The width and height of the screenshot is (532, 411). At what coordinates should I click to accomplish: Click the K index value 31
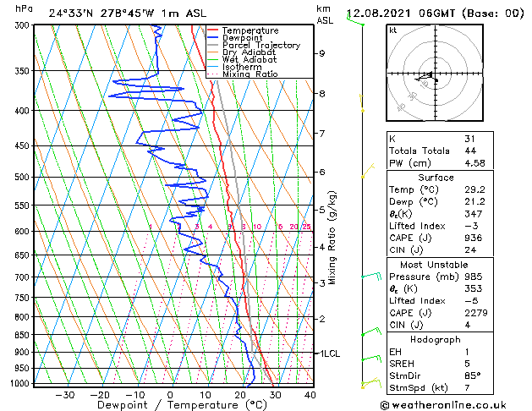tap(470, 139)
